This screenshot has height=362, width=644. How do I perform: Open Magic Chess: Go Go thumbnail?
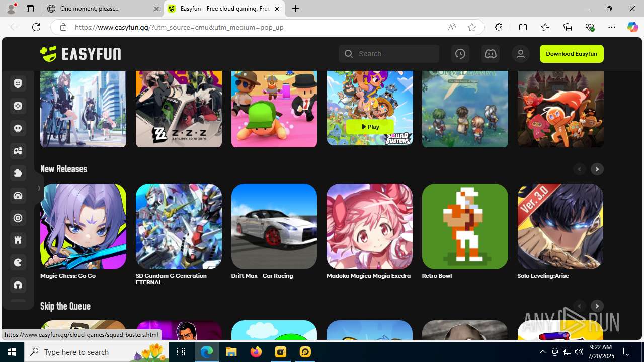83,226
